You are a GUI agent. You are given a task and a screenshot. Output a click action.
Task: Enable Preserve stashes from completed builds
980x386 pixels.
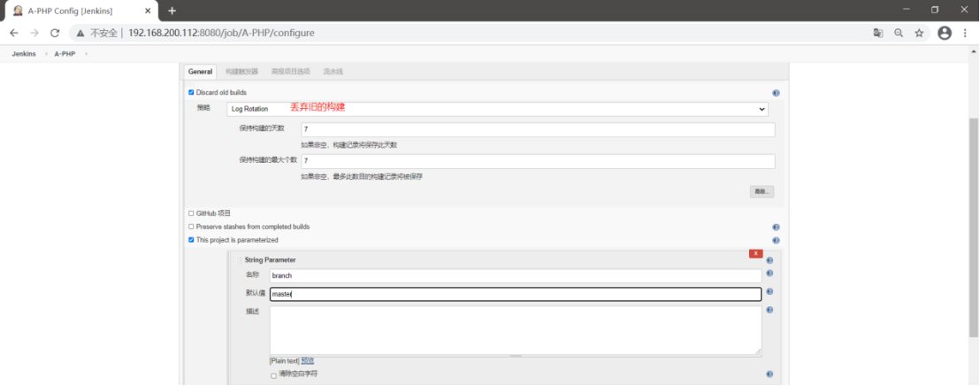pos(191,228)
